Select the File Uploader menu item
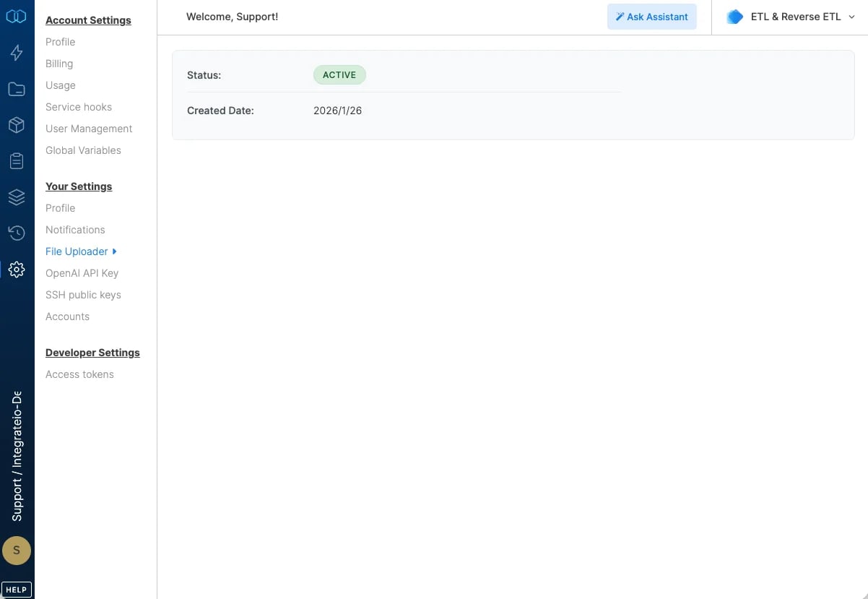The width and height of the screenshot is (868, 599). coord(77,251)
